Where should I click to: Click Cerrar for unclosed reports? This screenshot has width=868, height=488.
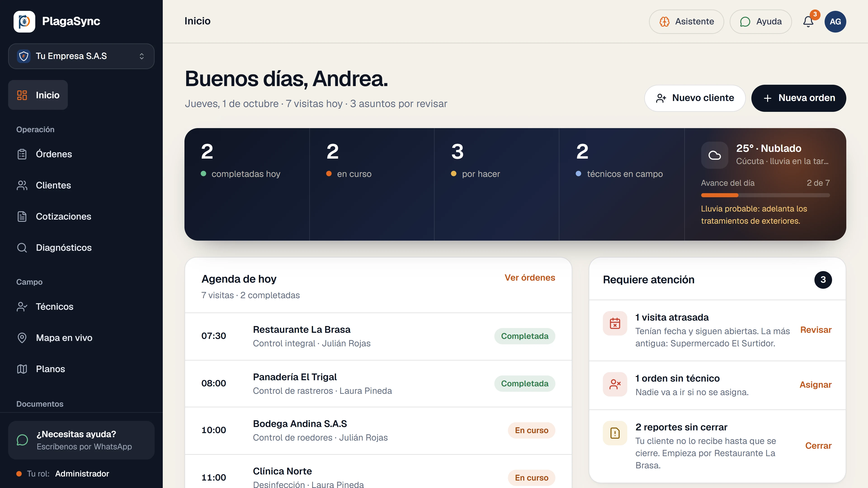pos(818,446)
